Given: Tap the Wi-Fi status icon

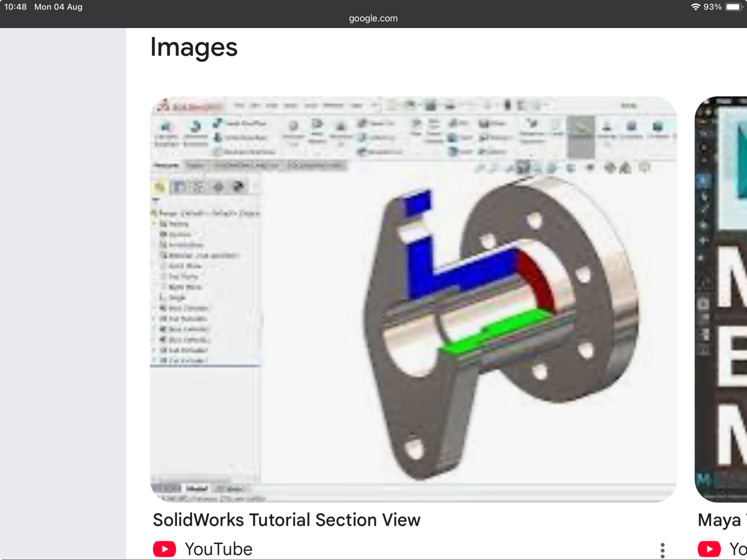Looking at the screenshot, I should coord(695,7).
